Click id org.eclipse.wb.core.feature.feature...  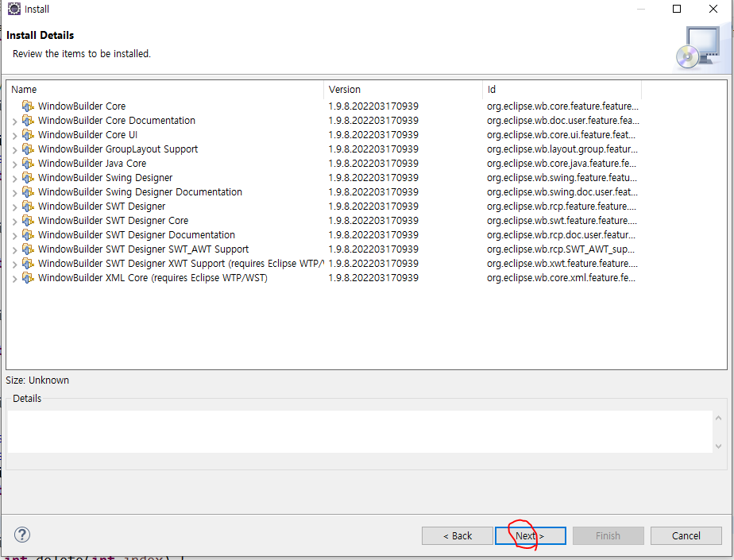(562, 106)
